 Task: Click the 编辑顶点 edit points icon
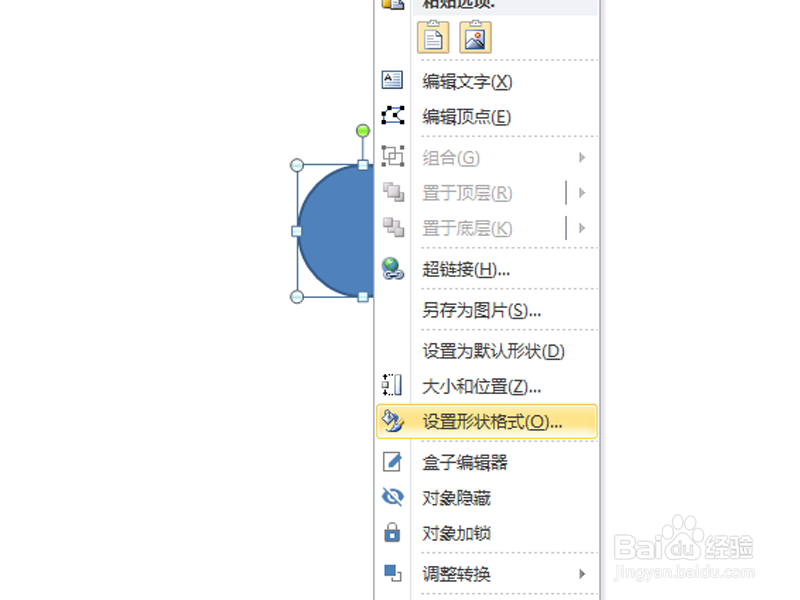[x=393, y=115]
